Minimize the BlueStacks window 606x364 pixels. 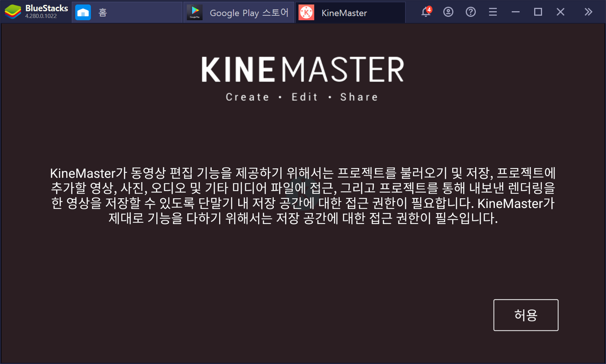click(515, 12)
